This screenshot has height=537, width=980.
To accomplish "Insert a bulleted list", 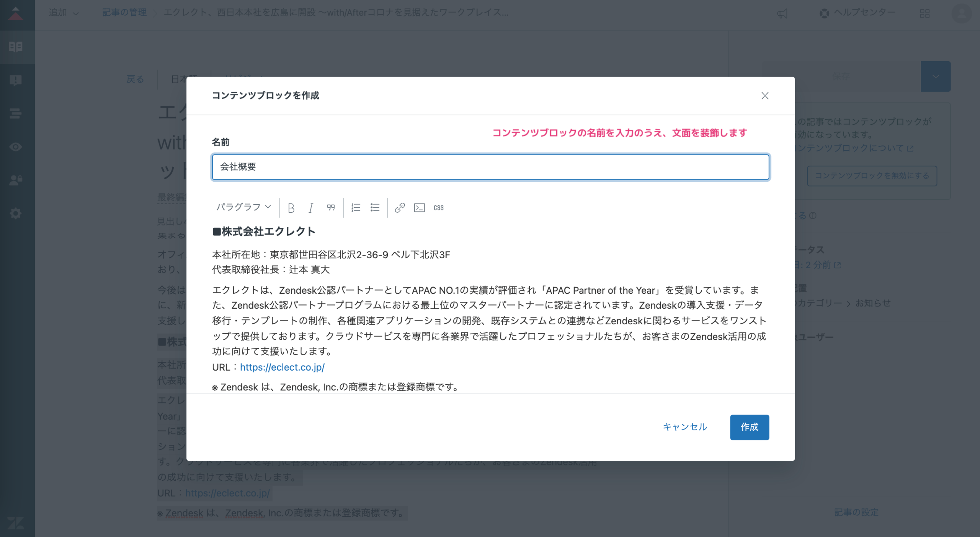I will pos(375,208).
